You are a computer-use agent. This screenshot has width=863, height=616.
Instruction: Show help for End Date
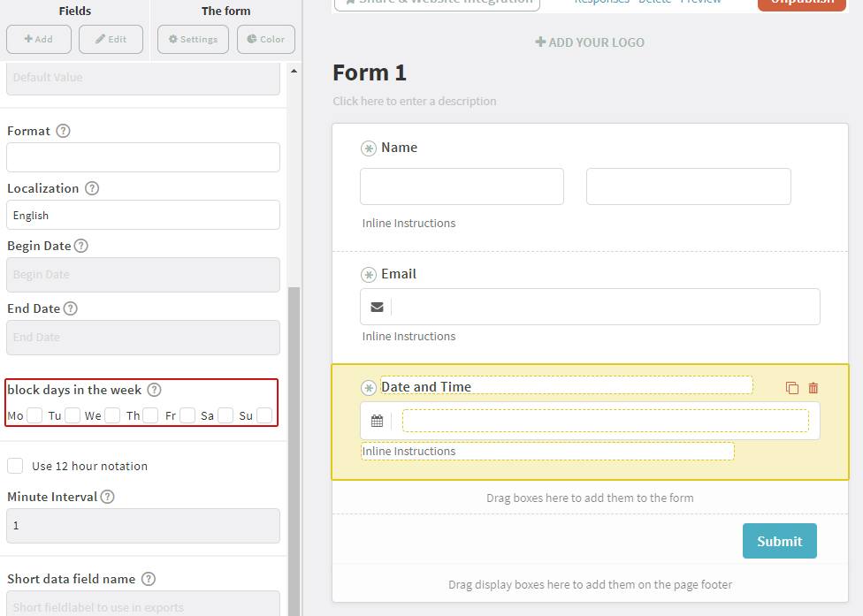(71, 308)
